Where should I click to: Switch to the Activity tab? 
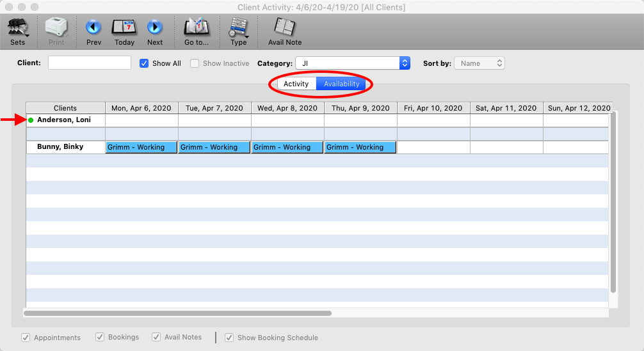pos(296,84)
